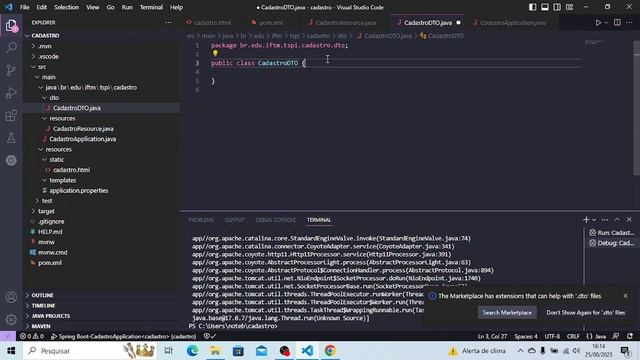Switch to PROBLEMS panel tab

click(x=201, y=220)
